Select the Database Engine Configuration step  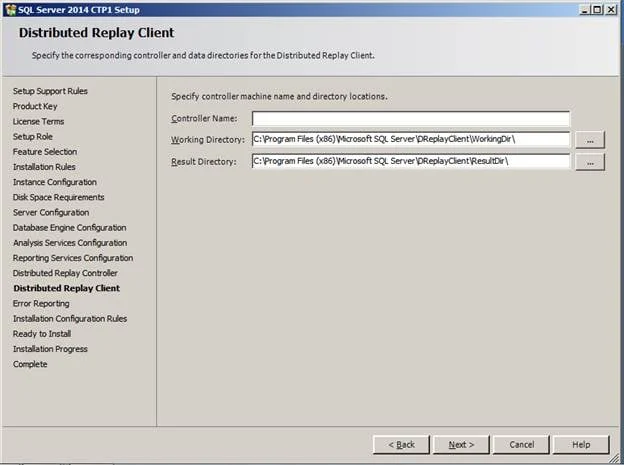point(70,228)
